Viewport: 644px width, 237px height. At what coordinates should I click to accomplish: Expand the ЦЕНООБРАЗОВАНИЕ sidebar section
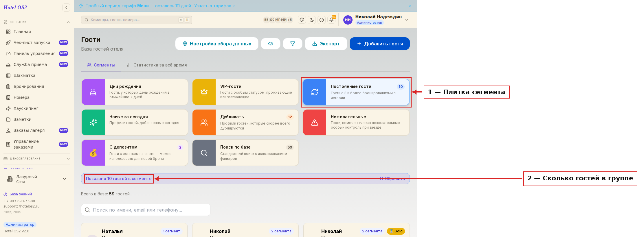[x=37, y=159]
